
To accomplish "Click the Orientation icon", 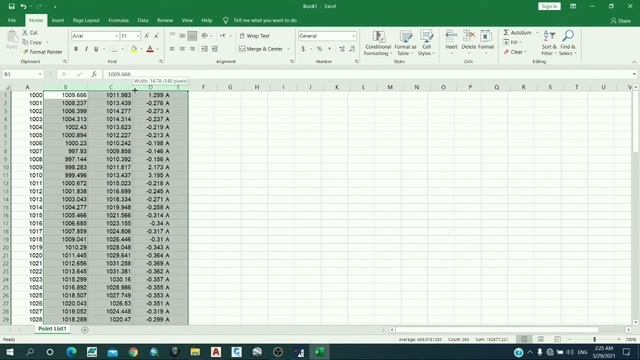I will (205, 36).
